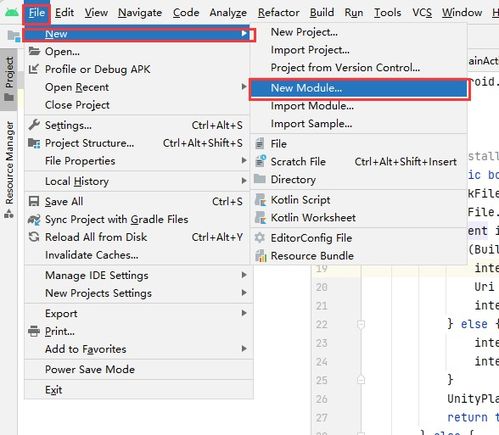
Task: Click the printer icon beside Print
Action: click(34, 331)
